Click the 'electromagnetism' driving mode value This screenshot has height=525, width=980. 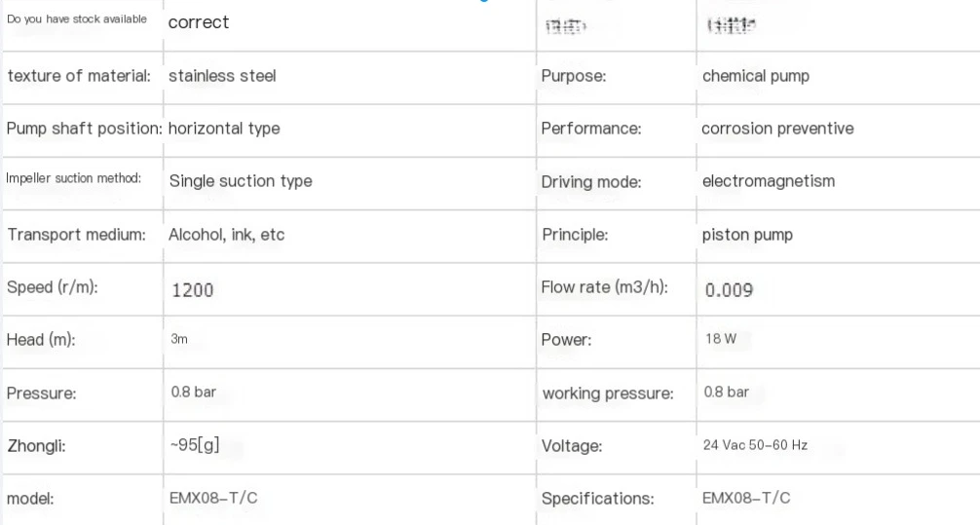tap(768, 181)
